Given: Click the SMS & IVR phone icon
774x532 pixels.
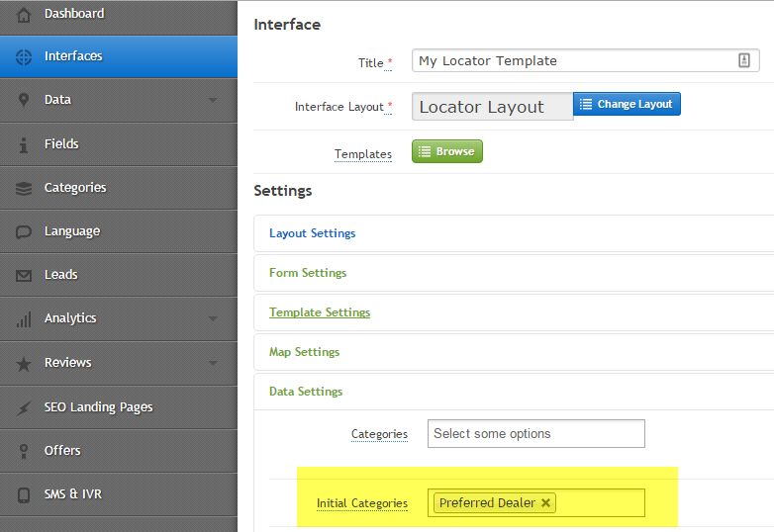Looking at the screenshot, I should (x=23, y=494).
